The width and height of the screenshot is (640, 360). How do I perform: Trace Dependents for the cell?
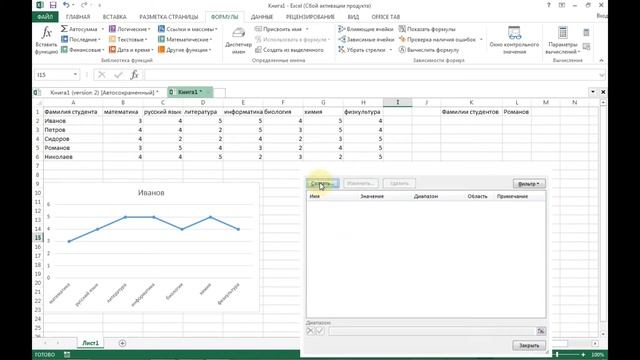click(366, 40)
